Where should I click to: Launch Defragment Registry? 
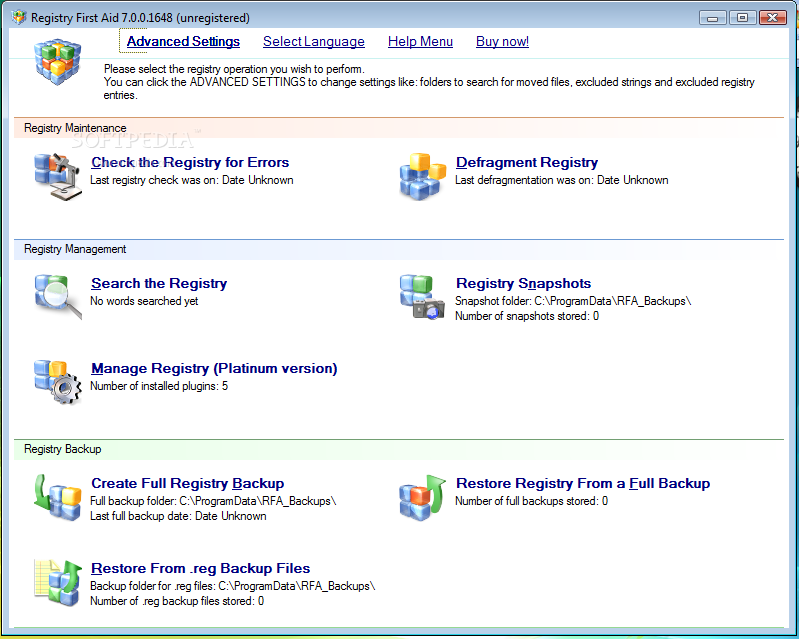tap(527, 162)
